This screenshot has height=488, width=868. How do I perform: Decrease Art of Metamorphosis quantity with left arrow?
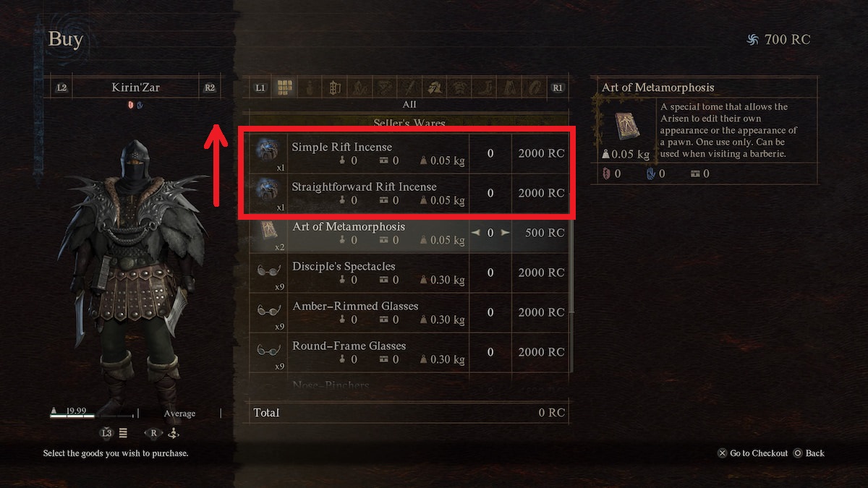pyautogui.click(x=476, y=233)
